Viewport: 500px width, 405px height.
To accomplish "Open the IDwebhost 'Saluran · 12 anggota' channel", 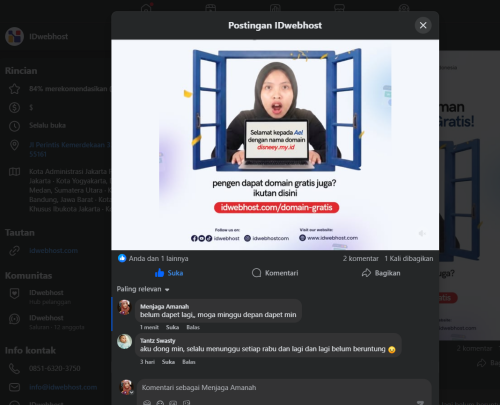I will (57, 322).
